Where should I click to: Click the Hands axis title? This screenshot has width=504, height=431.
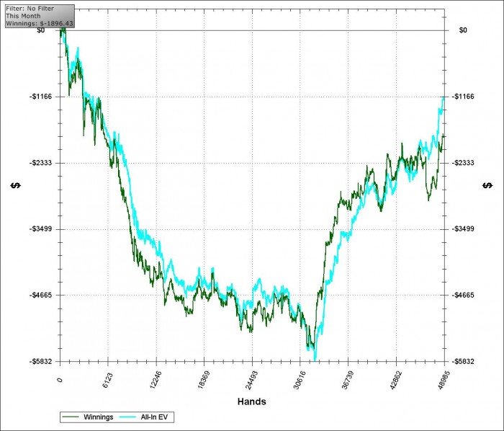252,401
